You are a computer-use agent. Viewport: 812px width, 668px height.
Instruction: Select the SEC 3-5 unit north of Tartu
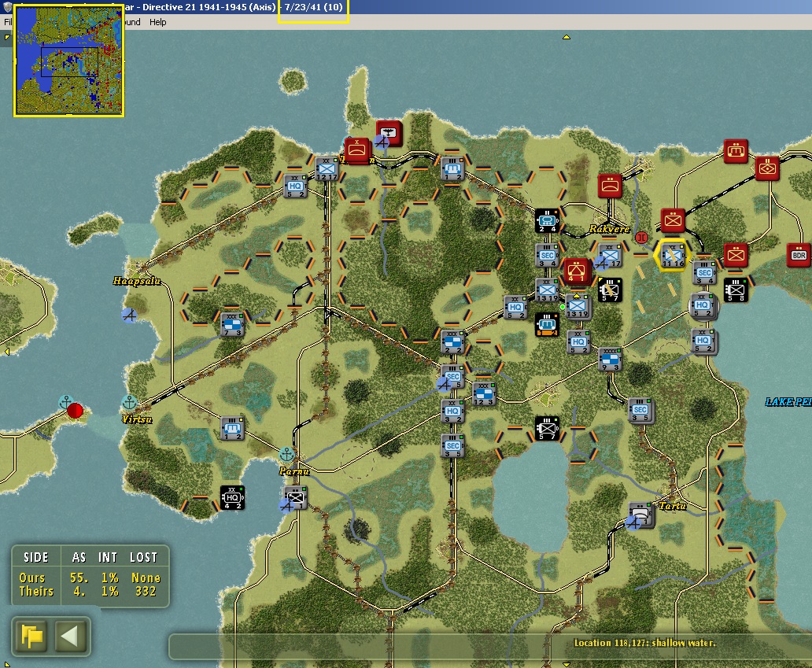pos(640,411)
